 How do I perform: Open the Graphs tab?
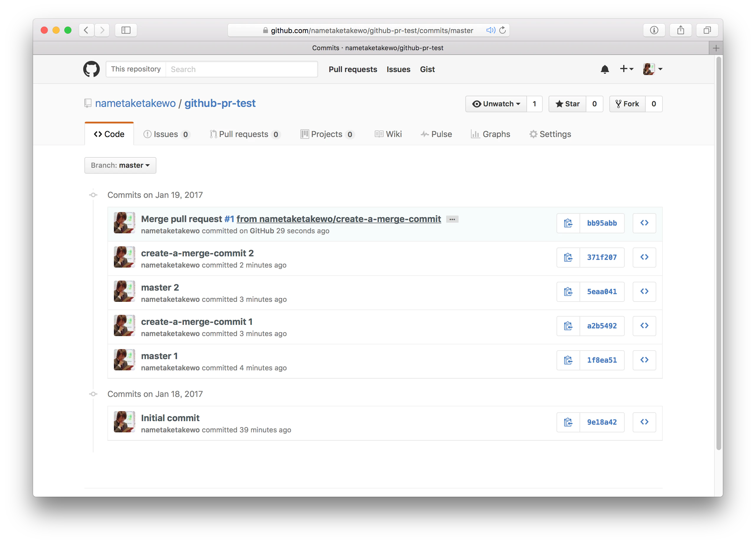coord(490,134)
